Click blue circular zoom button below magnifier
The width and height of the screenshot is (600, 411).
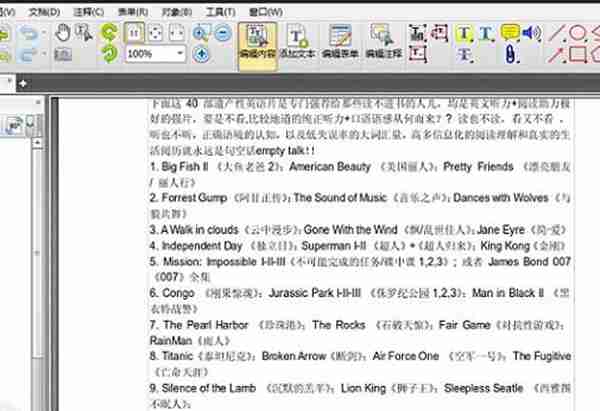pos(201,54)
